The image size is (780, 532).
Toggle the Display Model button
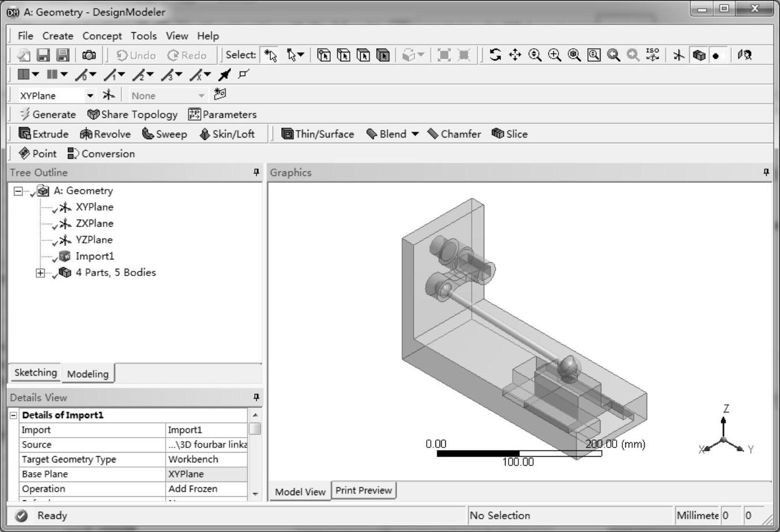click(699, 55)
